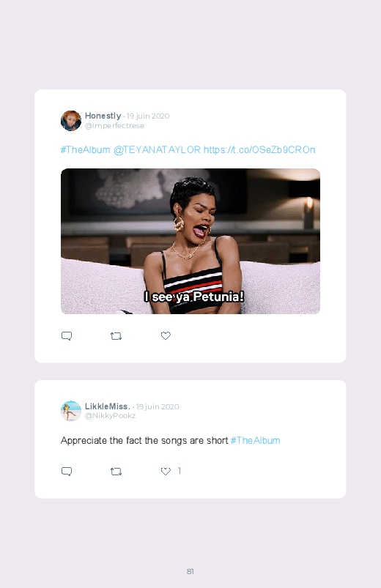Click the @NikkyPookz handle
The height and width of the screenshot is (588, 381).
click(x=110, y=415)
